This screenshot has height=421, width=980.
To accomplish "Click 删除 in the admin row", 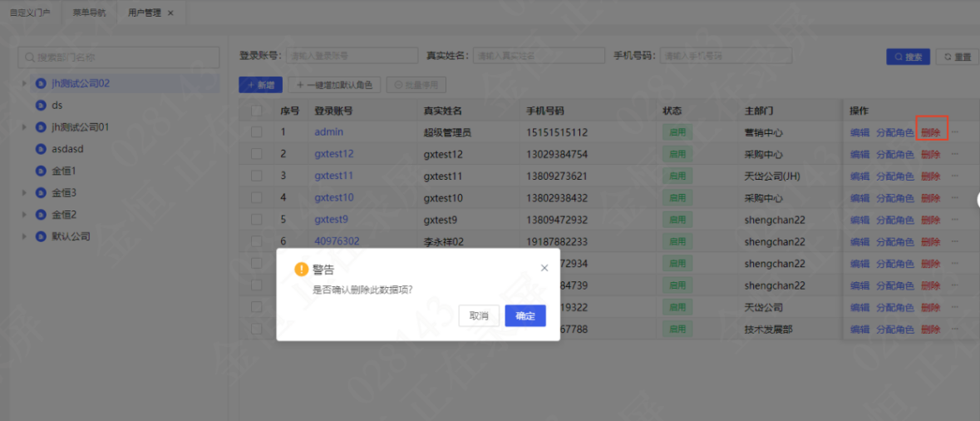I will 931,132.
